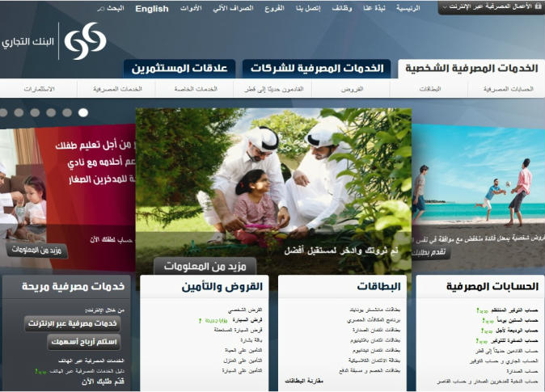Select the active white carousel dot
This screenshot has width=545, height=392.
(83, 112)
